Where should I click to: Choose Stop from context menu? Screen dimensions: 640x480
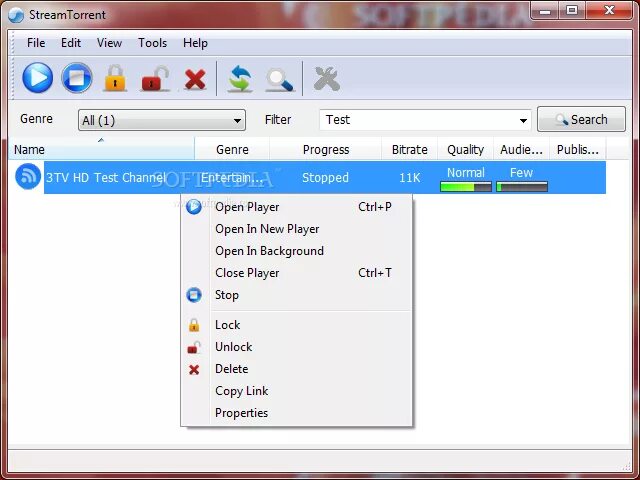[x=296, y=295]
